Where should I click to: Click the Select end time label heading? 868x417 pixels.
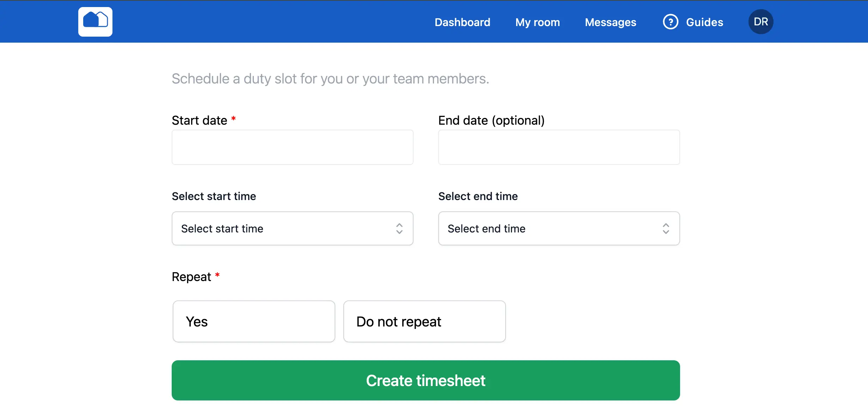tap(478, 196)
